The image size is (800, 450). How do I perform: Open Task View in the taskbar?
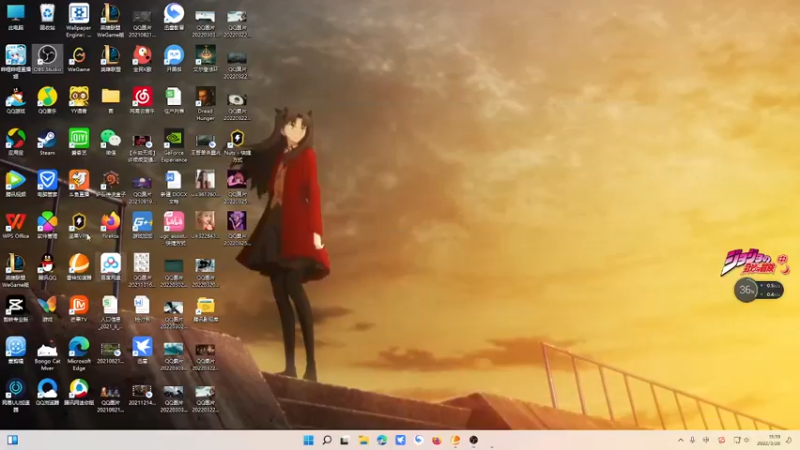coord(345,440)
